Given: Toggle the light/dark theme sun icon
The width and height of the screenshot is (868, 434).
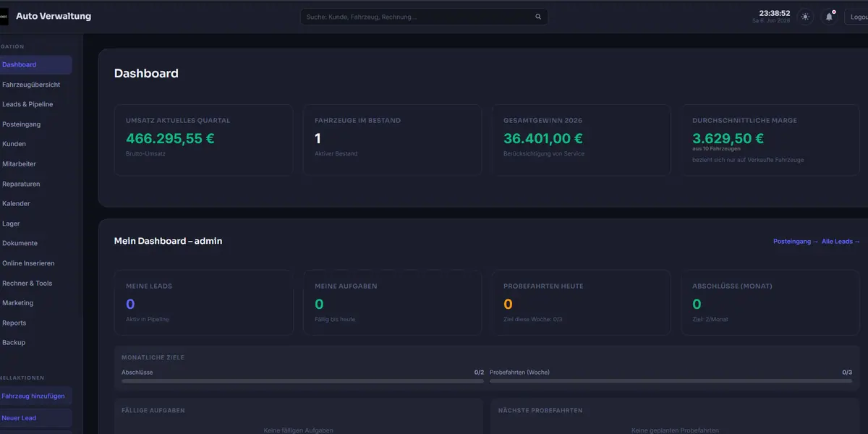Looking at the screenshot, I should pyautogui.click(x=805, y=17).
